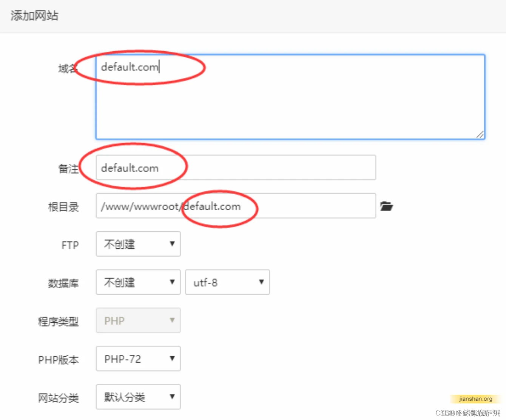Open the root directory folder browser icon
Screen dimensions: 506x420
pos(386,206)
